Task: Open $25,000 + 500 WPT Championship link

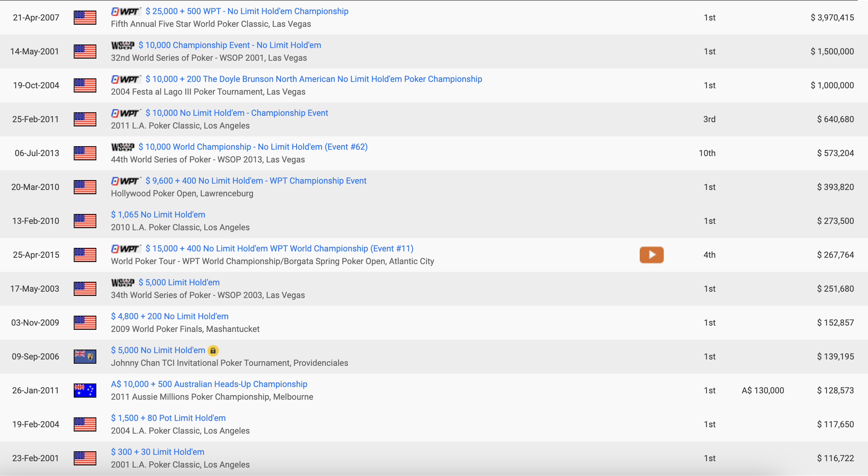Action: [247, 11]
